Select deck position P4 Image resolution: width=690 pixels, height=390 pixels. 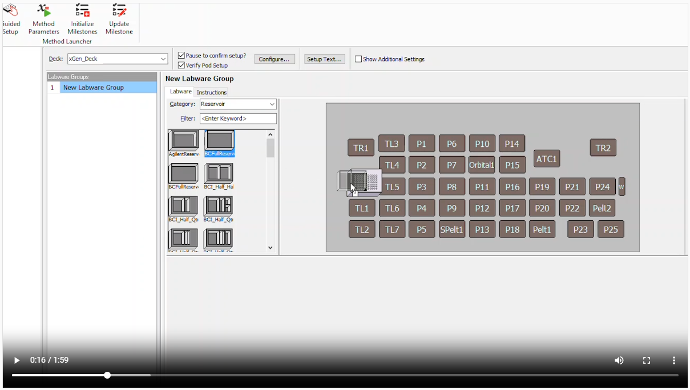pyautogui.click(x=422, y=208)
